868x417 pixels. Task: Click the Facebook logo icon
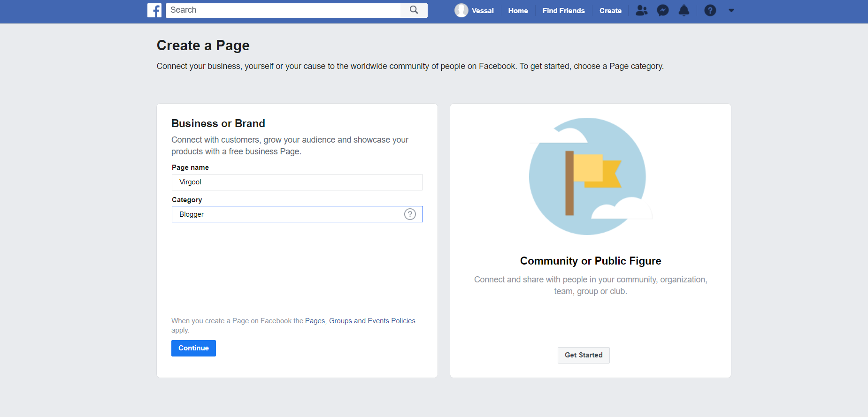[x=154, y=10]
